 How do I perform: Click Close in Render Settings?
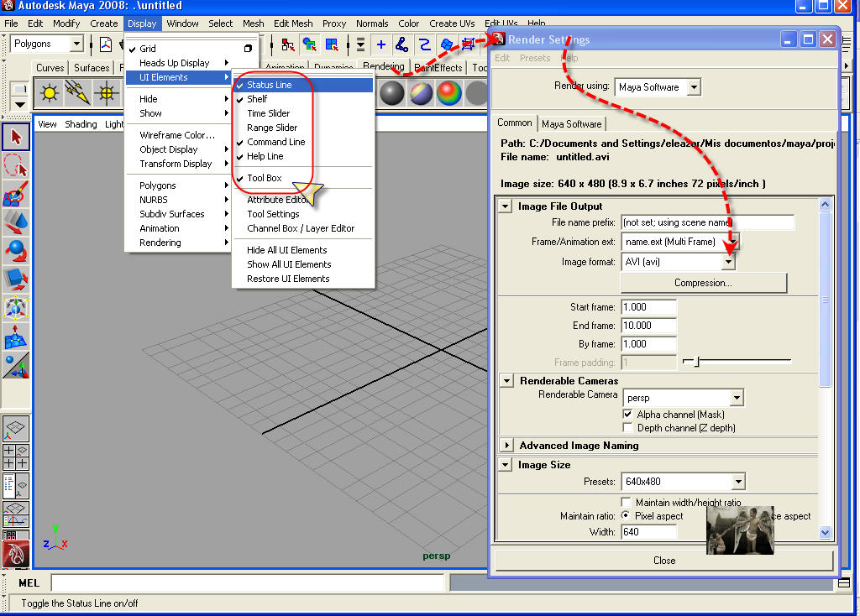664,560
